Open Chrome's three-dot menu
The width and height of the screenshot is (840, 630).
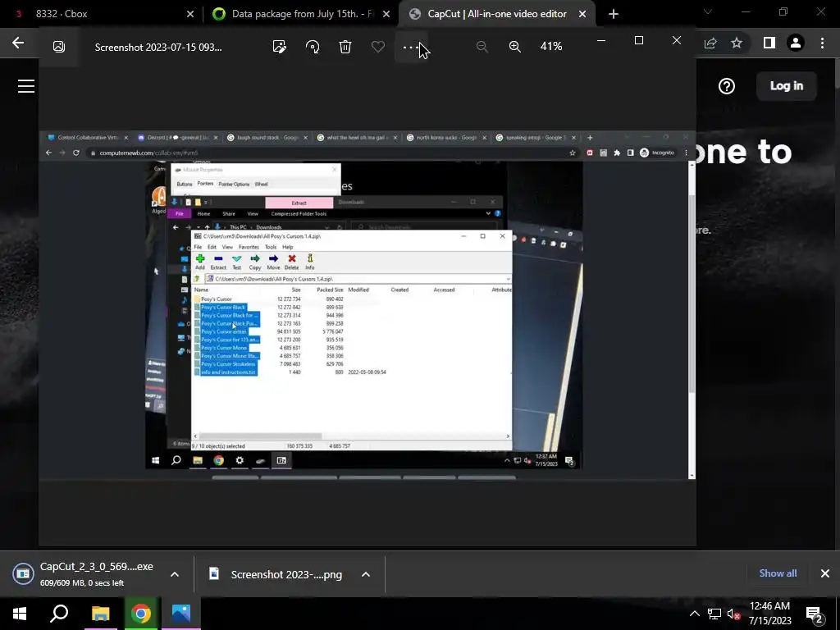pyautogui.click(x=822, y=43)
